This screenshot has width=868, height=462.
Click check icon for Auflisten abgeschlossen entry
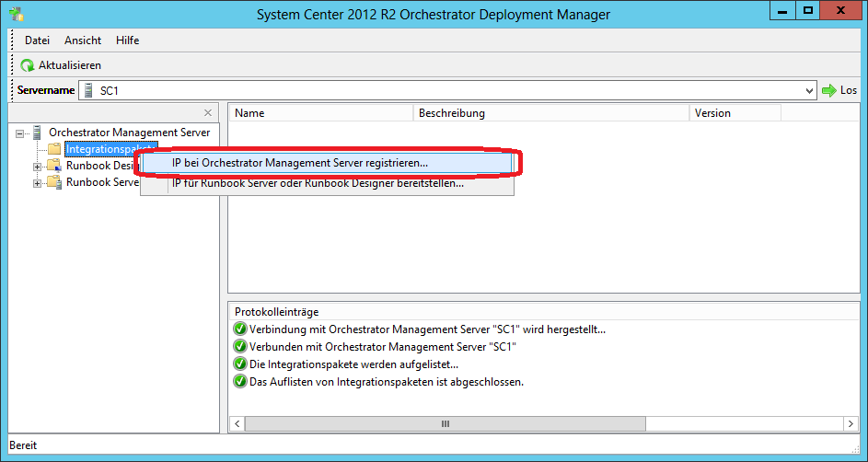coord(239,381)
